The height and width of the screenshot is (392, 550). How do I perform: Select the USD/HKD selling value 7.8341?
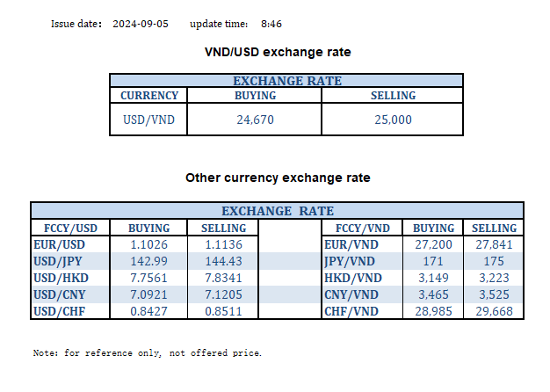pos(225,277)
